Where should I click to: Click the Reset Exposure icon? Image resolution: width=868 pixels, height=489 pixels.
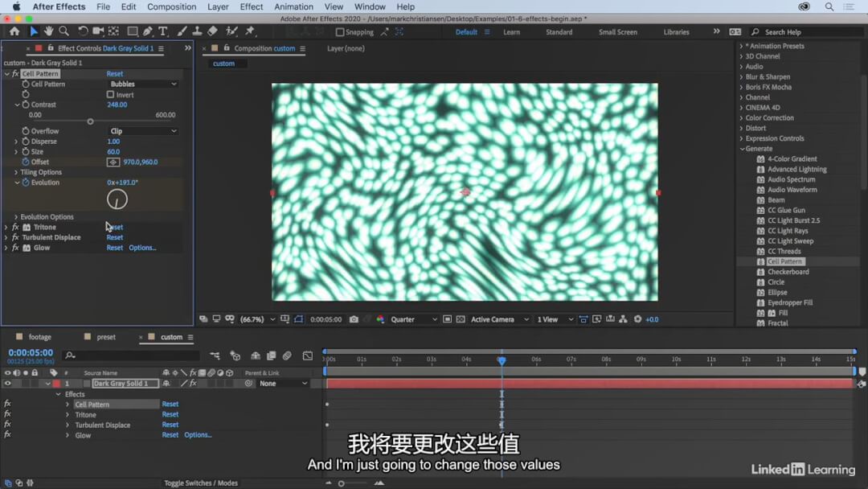click(x=637, y=319)
